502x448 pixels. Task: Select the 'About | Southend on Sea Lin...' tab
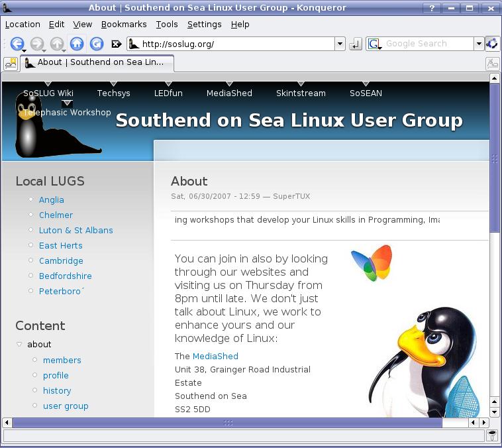[x=97, y=63]
